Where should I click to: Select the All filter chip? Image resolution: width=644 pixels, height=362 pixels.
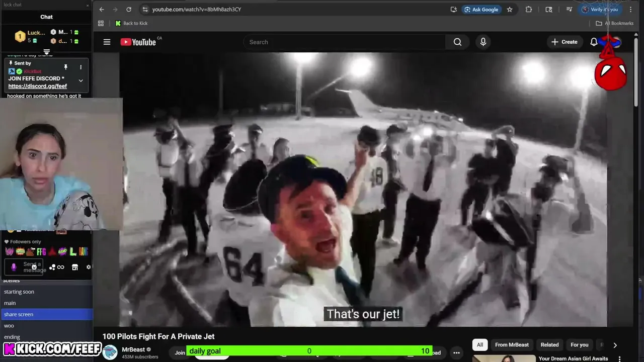[x=480, y=345]
